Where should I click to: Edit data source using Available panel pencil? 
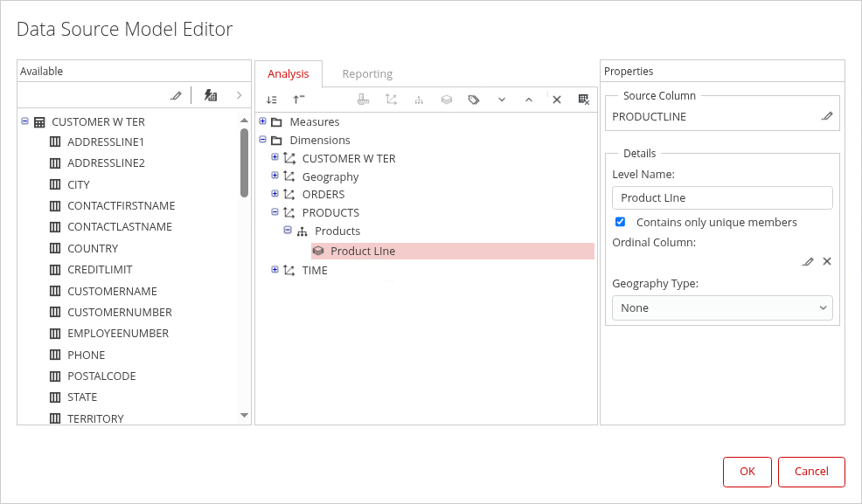click(176, 95)
